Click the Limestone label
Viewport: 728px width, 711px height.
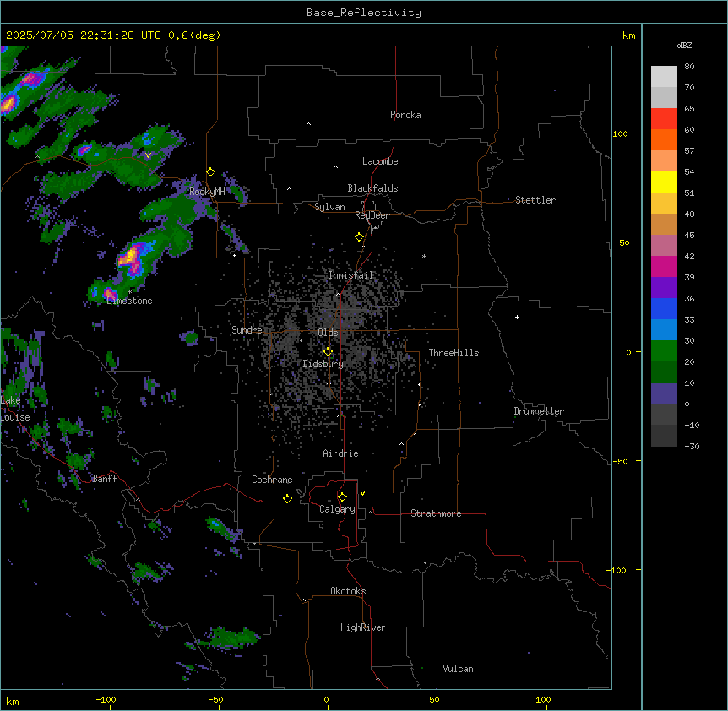coord(129,301)
